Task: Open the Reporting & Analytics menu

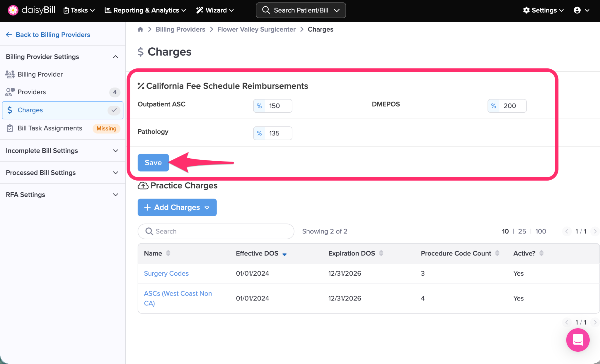Action: 145,10
